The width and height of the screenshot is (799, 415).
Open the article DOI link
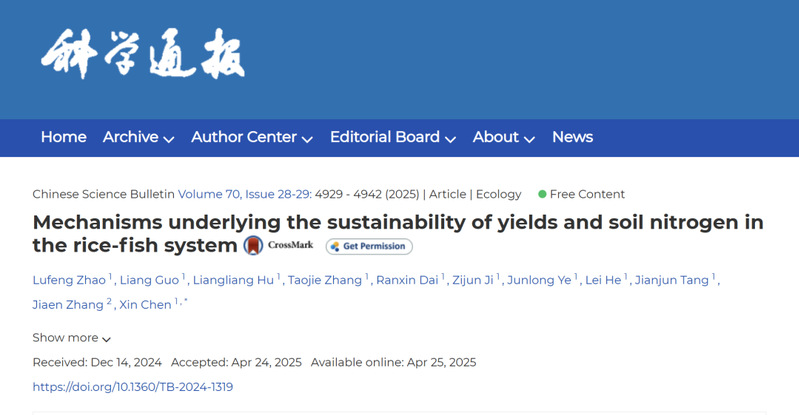tap(133, 387)
